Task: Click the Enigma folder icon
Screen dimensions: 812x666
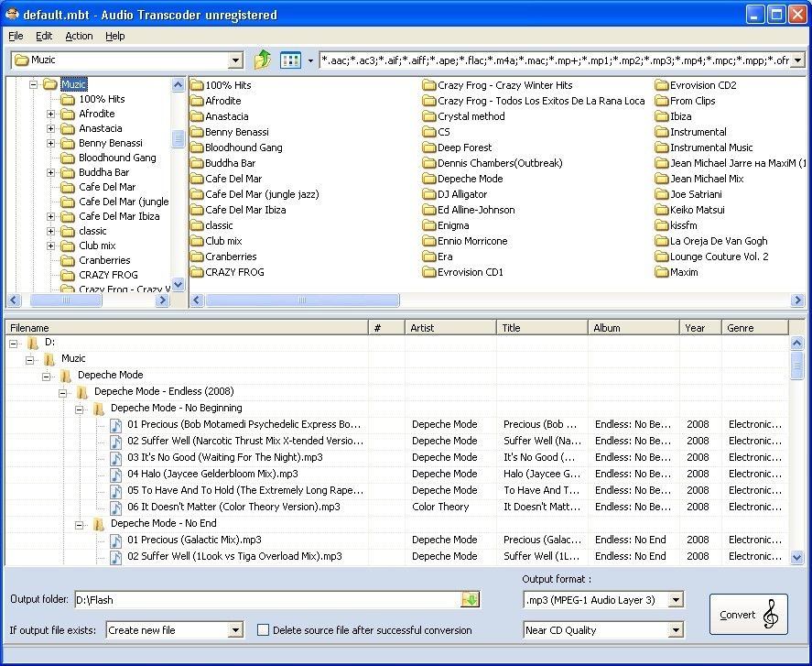Action: [429, 225]
